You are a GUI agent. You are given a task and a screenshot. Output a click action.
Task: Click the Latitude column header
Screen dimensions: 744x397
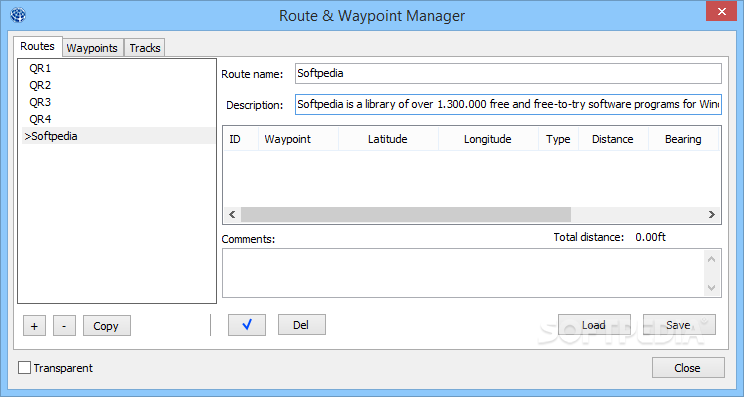pos(389,139)
